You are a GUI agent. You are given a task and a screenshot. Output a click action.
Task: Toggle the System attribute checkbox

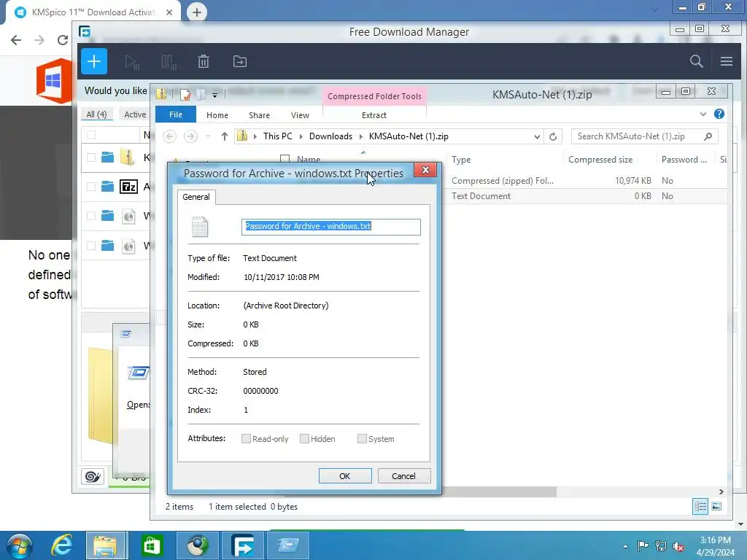pyautogui.click(x=362, y=438)
